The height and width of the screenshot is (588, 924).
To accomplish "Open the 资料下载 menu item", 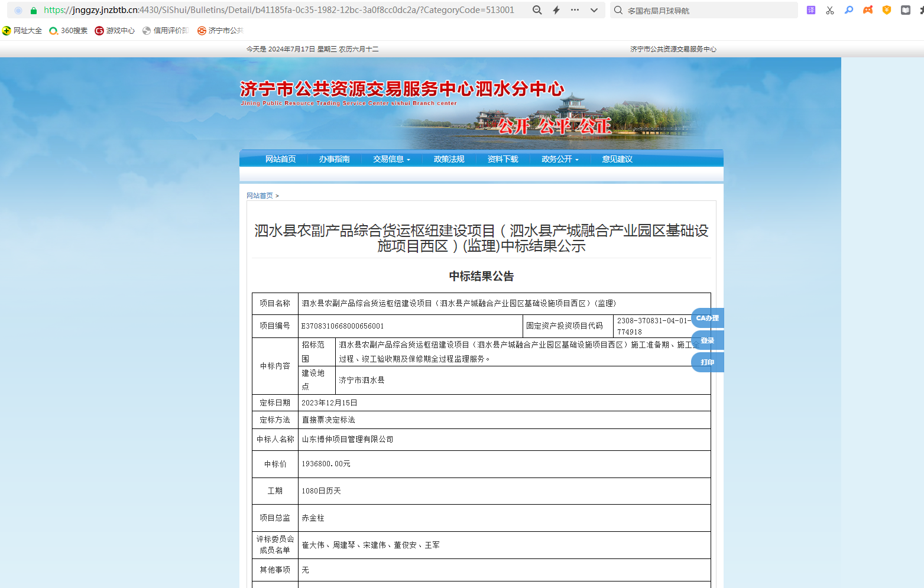I will tap(502, 159).
